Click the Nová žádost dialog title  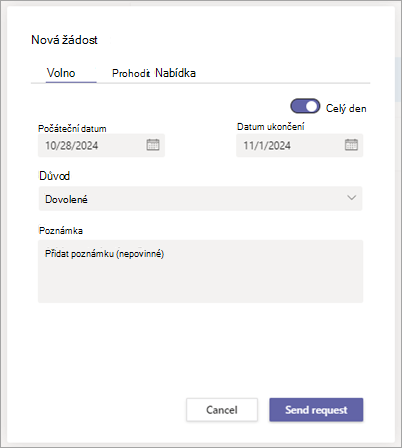click(x=64, y=40)
